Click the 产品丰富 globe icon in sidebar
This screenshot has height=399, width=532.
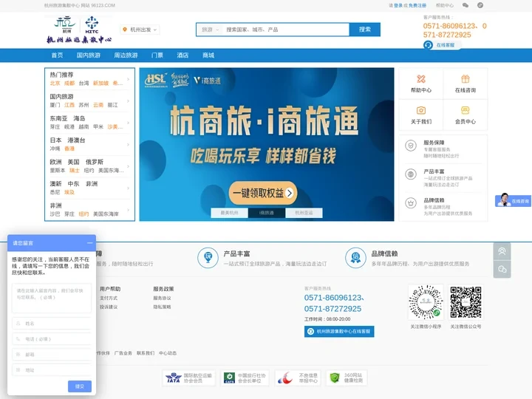(x=411, y=174)
